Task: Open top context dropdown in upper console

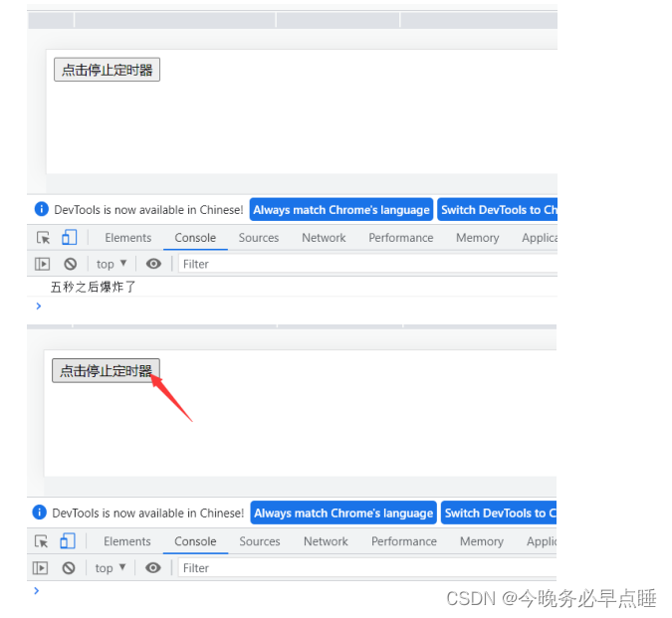Action: pos(112,264)
